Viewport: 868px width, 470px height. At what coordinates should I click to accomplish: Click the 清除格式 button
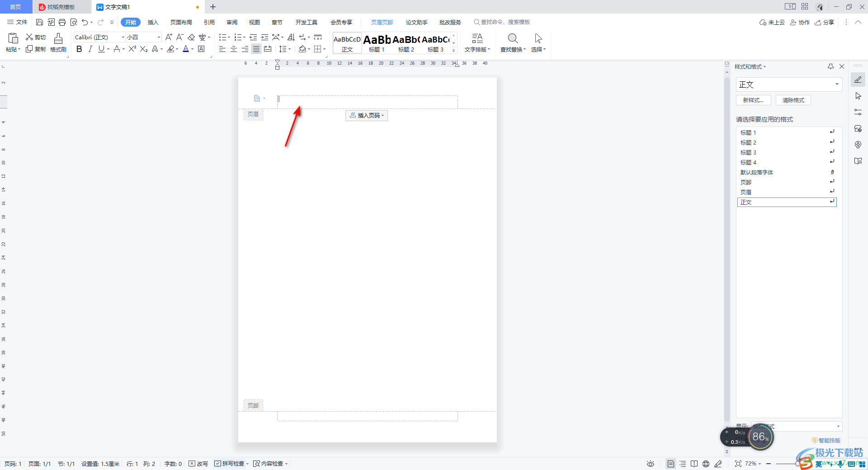point(793,100)
